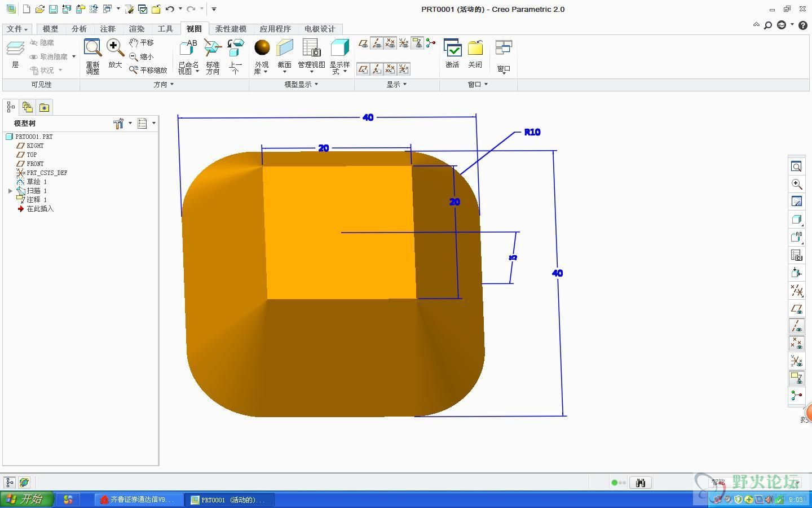
Task: Select 草绘 1 in the model tree
Action: [x=32, y=182]
